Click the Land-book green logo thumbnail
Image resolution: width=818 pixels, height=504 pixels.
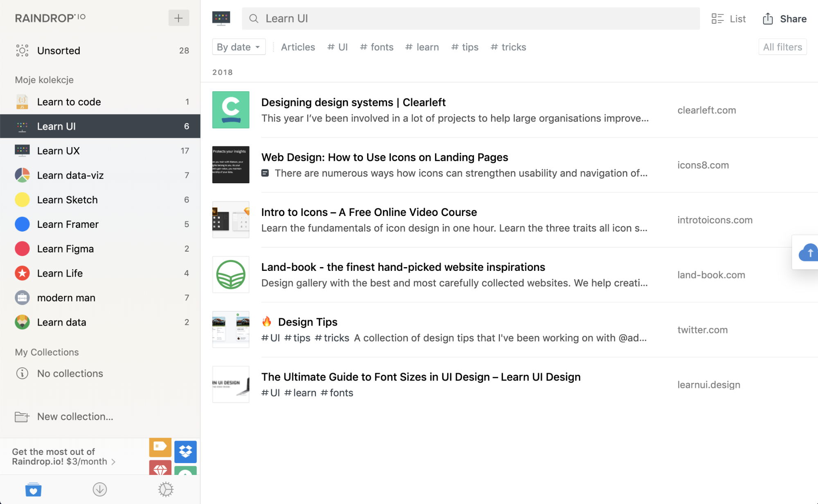[x=231, y=274]
